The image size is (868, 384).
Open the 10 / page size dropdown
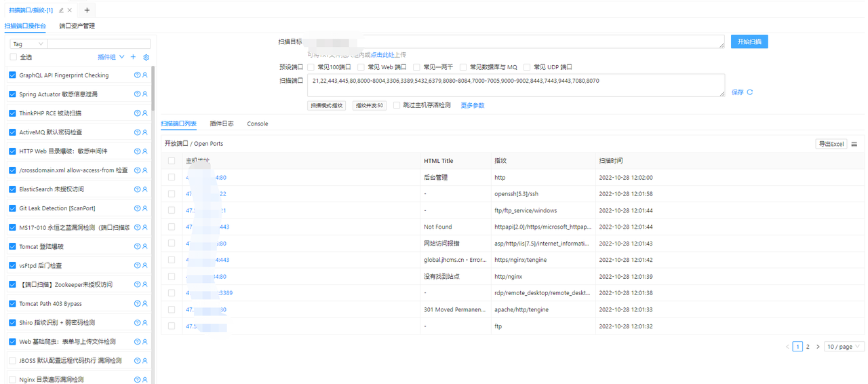pyautogui.click(x=844, y=347)
